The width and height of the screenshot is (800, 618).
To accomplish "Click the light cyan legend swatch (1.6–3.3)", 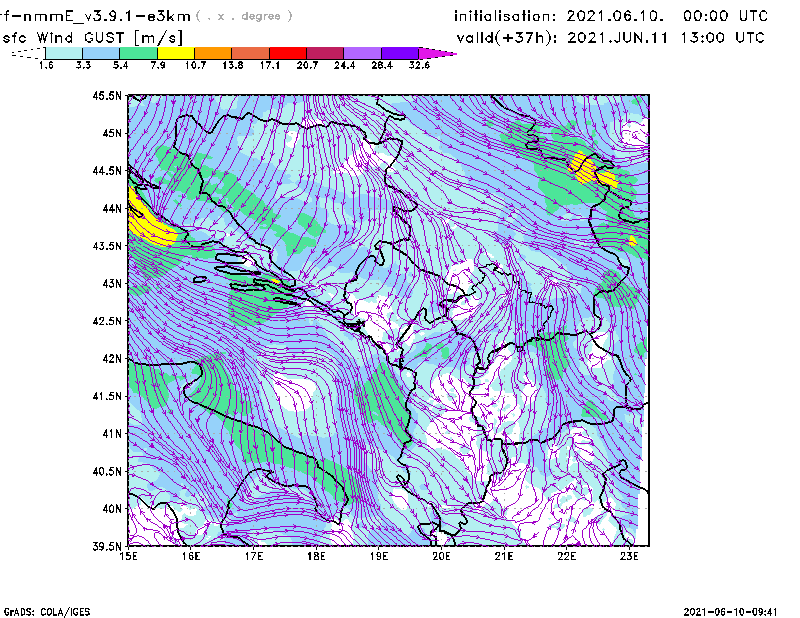I will click(64, 53).
